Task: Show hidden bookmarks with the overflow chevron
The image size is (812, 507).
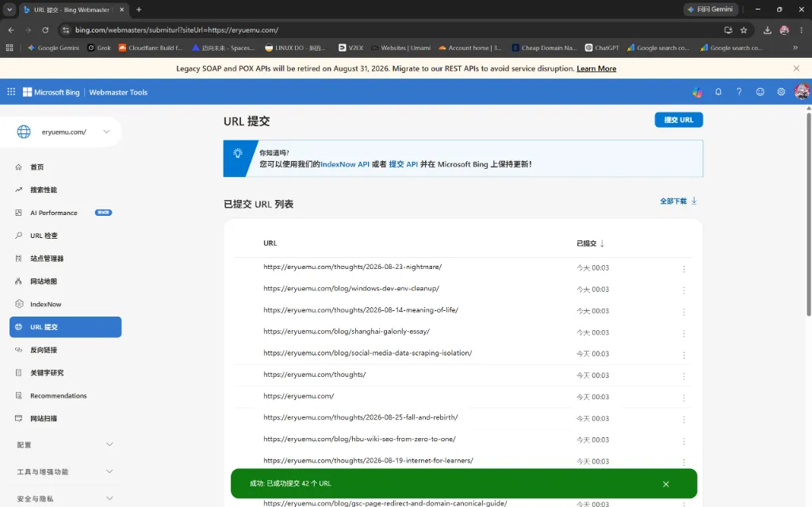Action: (795, 48)
